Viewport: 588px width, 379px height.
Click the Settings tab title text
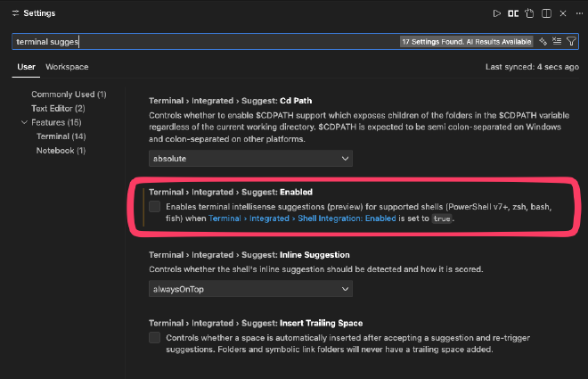coord(39,13)
